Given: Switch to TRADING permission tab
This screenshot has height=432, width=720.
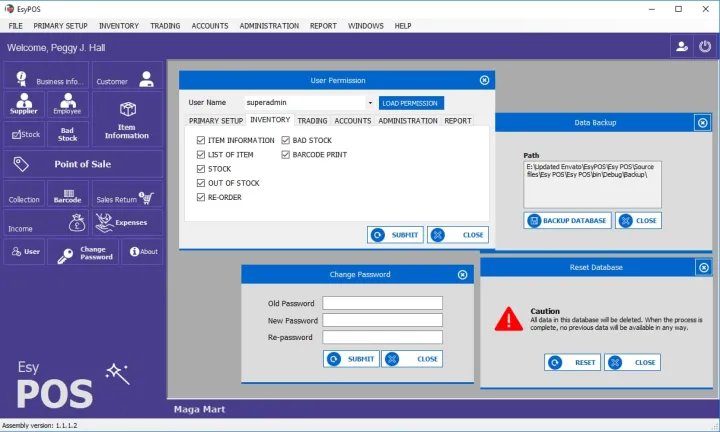Looking at the screenshot, I should [312, 121].
